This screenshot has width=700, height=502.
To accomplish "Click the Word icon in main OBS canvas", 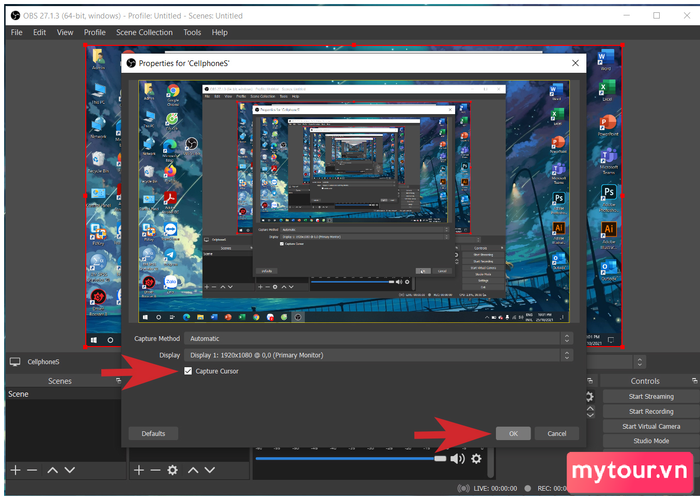I will [606, 59].
